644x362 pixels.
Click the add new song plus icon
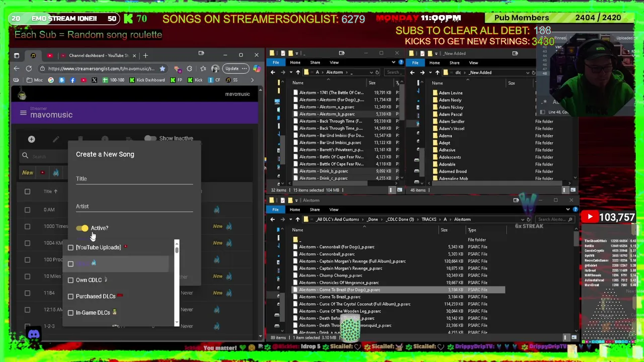31,139
